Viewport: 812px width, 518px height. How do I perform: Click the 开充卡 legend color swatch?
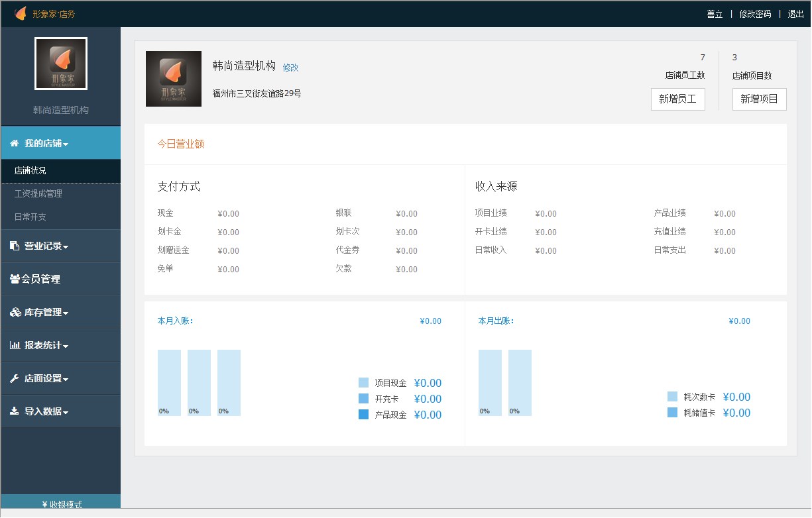[x=363, y=399]
